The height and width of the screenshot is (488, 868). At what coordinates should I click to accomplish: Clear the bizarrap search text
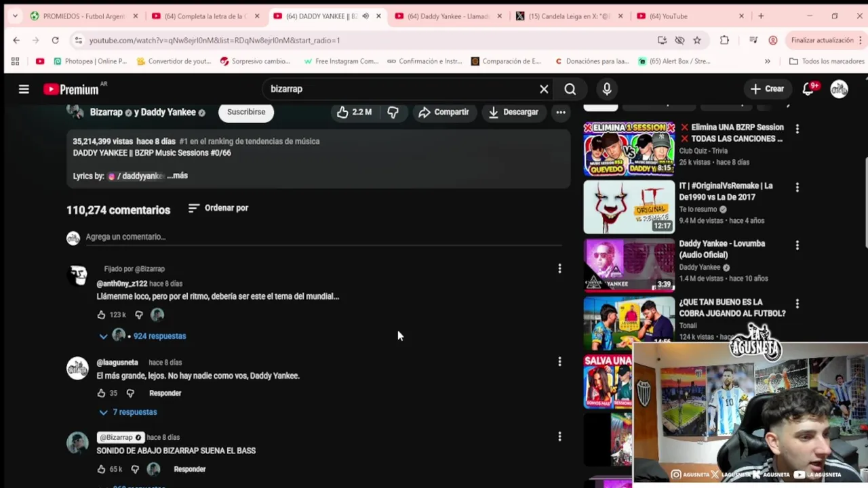544,89
